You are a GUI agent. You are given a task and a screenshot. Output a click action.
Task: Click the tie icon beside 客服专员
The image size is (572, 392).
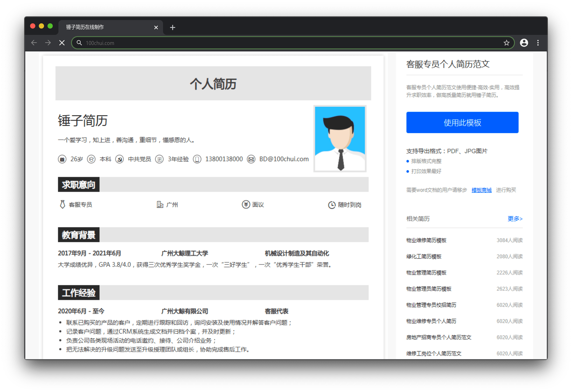coord(63,204)
